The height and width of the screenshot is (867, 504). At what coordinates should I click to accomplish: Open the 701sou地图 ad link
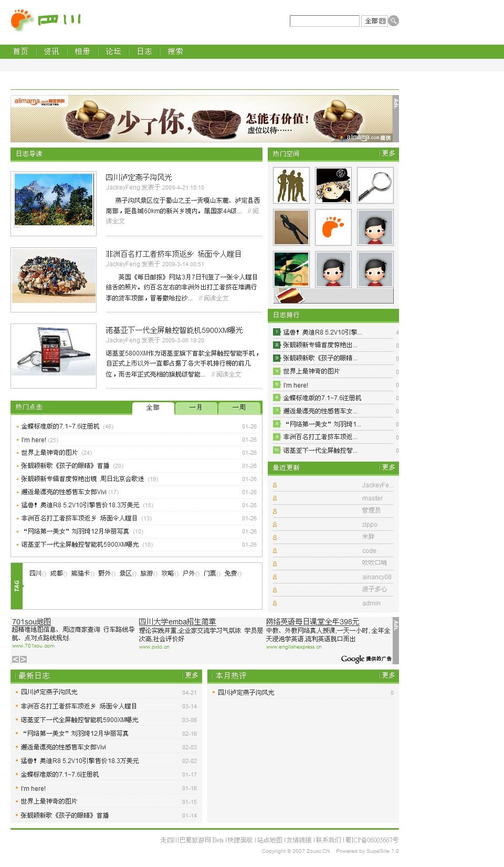[x=31, y=622]
